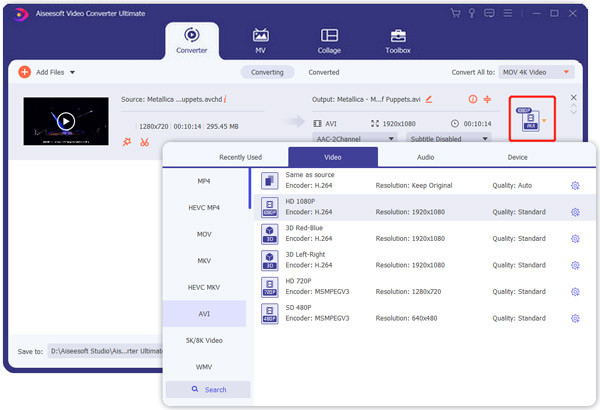The height and width of the screenshot is (410, 600).
Task: Open settings gear for HD 720P
Action: (575, 292)
